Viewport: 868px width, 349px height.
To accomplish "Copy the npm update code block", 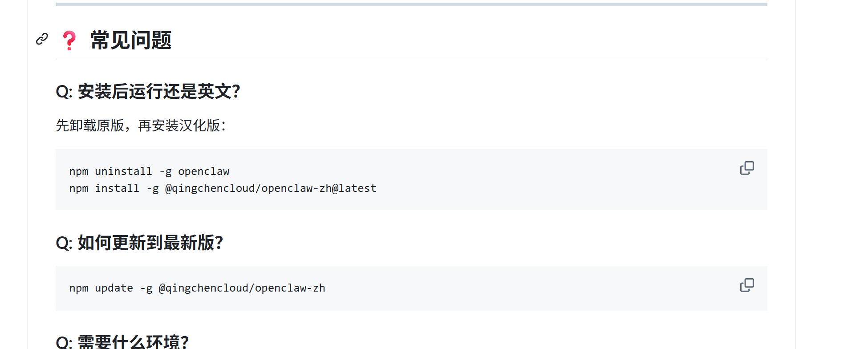I will coord(747,285).
